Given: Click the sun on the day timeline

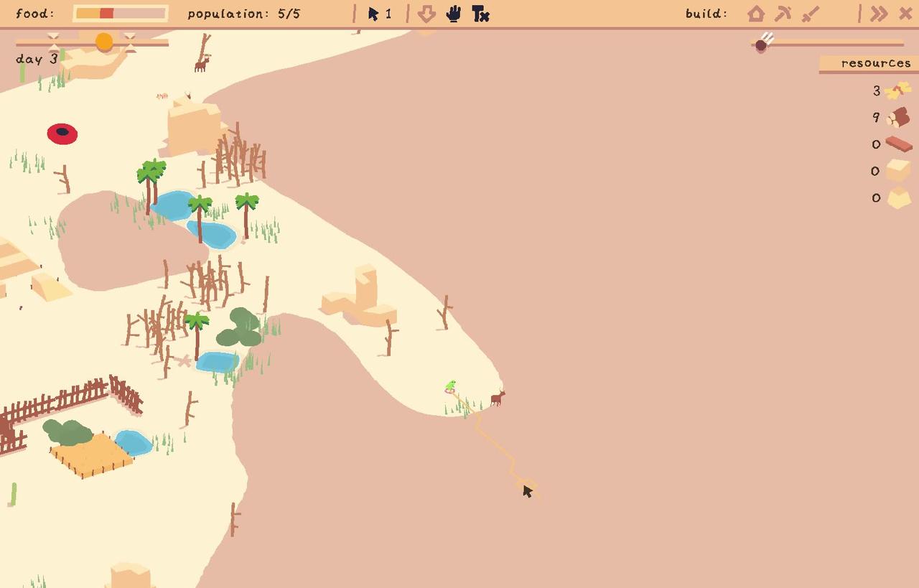Looking at the screenshot, I should click(x=105, y=42).
